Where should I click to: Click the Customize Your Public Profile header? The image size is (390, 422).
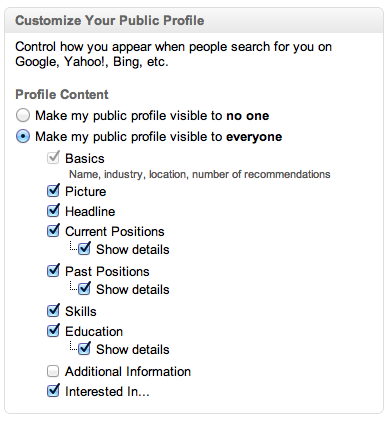coord(110,20)
